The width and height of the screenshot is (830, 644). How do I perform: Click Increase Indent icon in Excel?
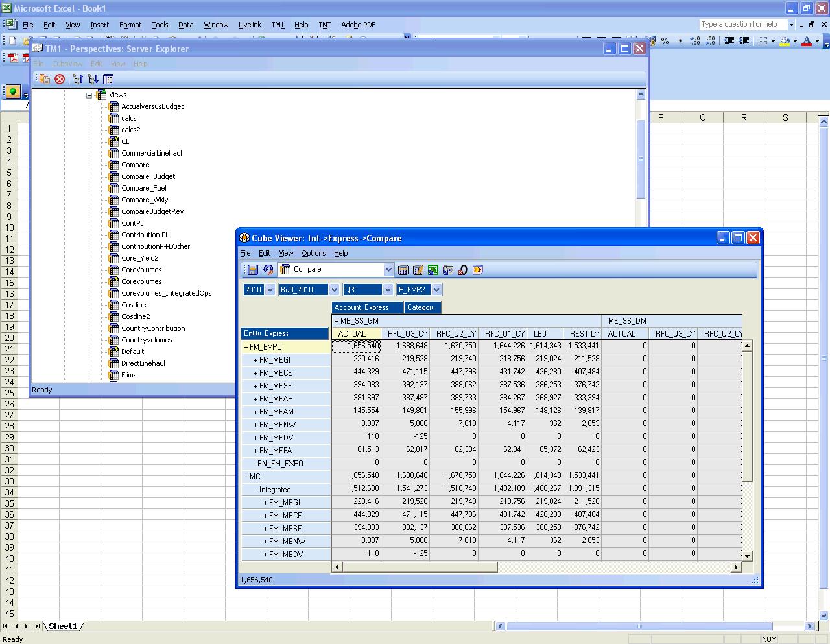coord(744,41)
